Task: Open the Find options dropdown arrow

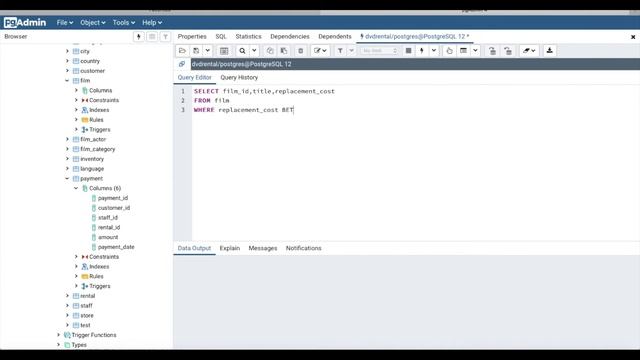Action: (x=254, y=51)
